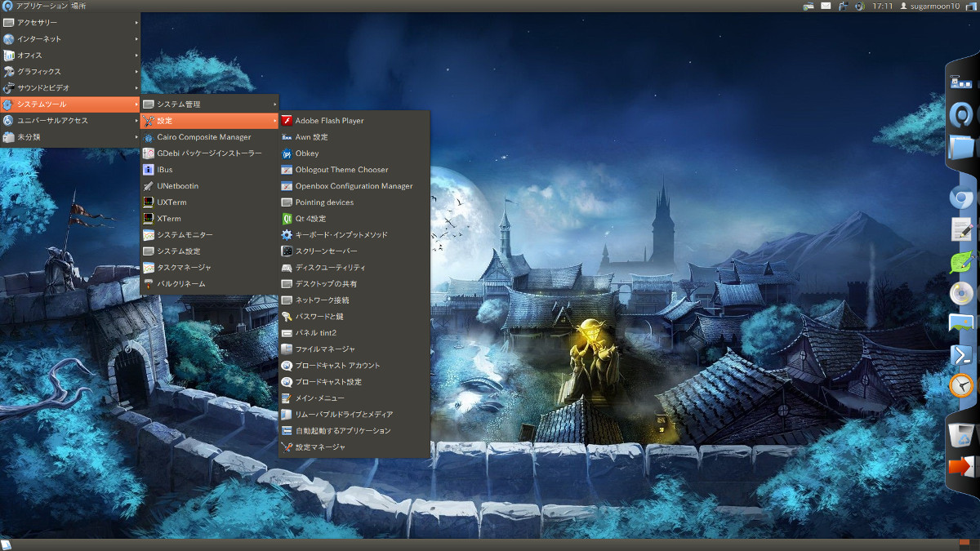980x551 pixels.
Task: Open ファイルマネージャ settings
Action: pyautogui.click(x=354, y=349)
